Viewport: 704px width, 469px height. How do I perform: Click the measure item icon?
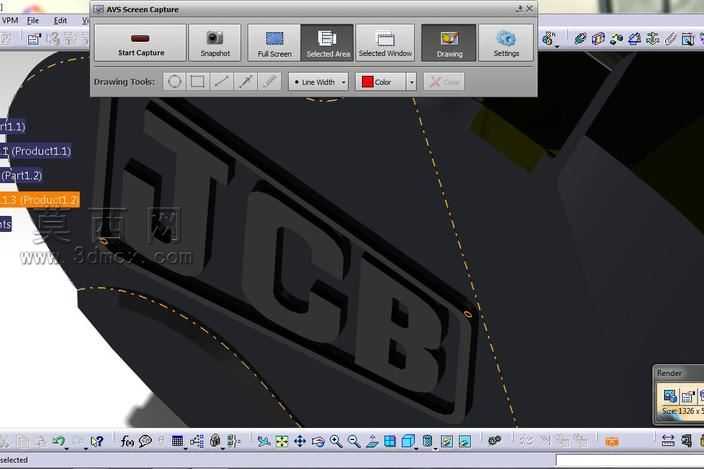[686, 441]
